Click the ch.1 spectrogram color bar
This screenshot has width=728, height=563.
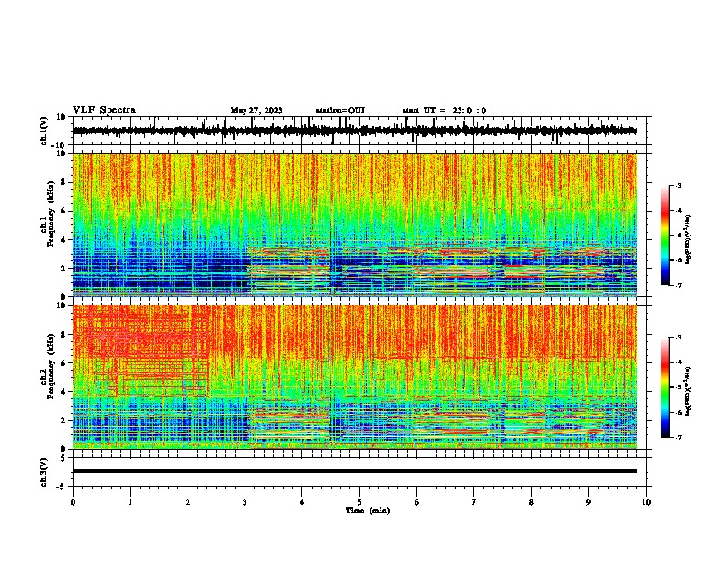pyautogui.click(x=665, y=236)
